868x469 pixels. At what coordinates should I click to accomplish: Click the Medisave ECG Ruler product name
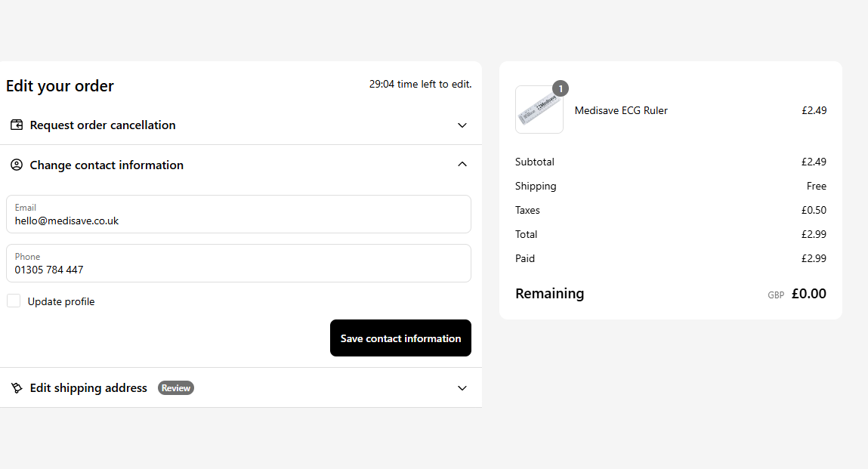click(x=621, y=110)
